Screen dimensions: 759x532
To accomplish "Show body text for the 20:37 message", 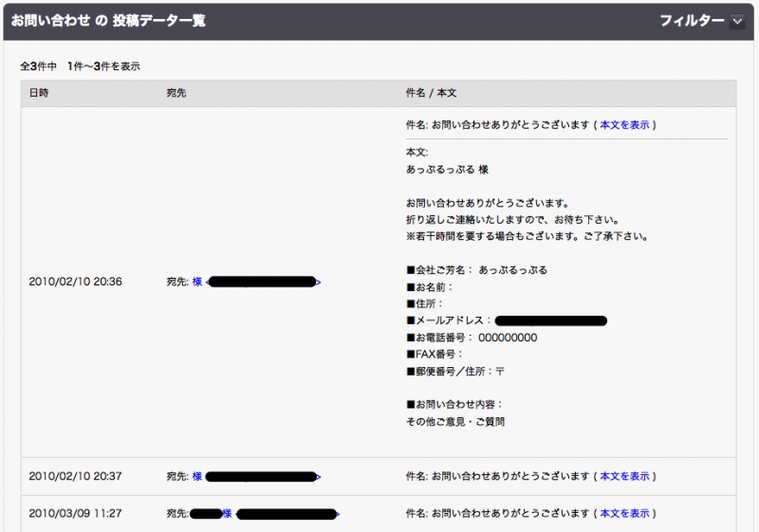I will coord(624,476).
